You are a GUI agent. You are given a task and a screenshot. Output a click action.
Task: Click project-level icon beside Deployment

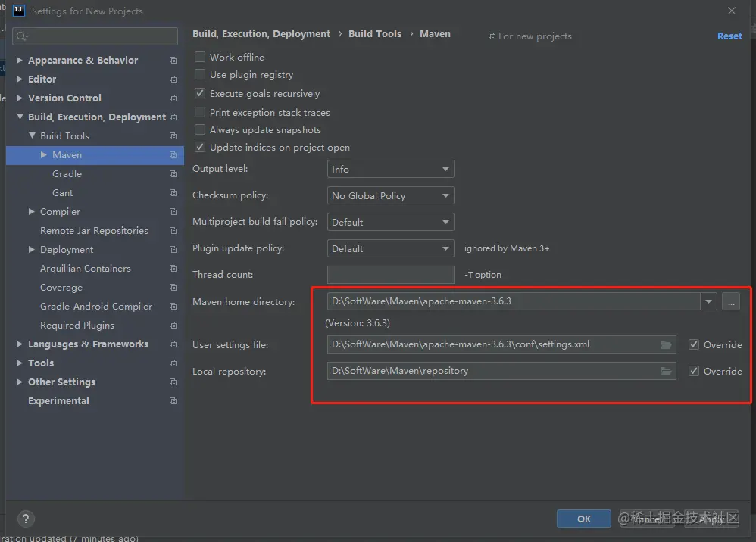(173, 250)
